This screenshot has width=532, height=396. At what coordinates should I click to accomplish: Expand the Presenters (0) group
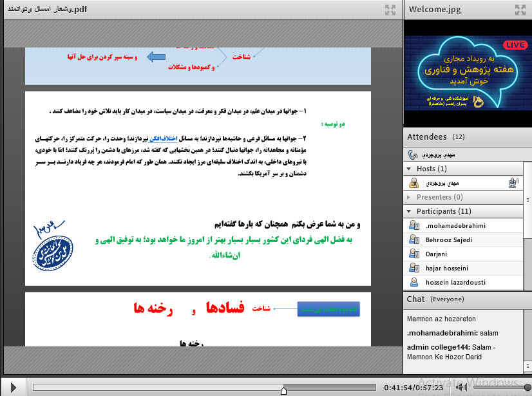click(x=409, y=197)
